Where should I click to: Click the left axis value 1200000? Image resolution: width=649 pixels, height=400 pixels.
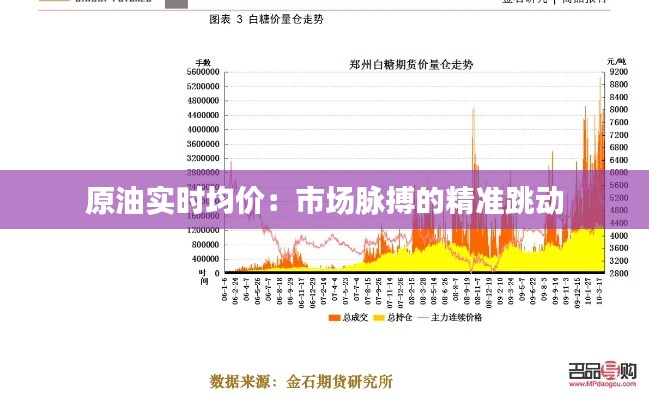tap(203, 230)
